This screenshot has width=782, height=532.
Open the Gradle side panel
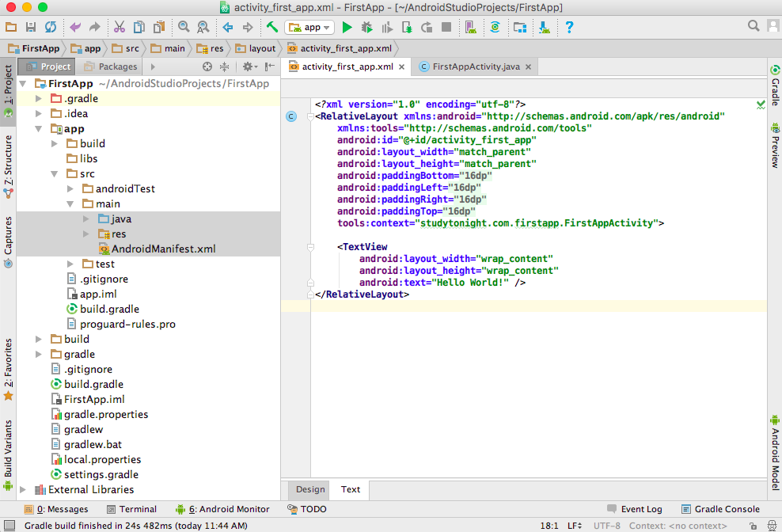click(x=775, y=85)
